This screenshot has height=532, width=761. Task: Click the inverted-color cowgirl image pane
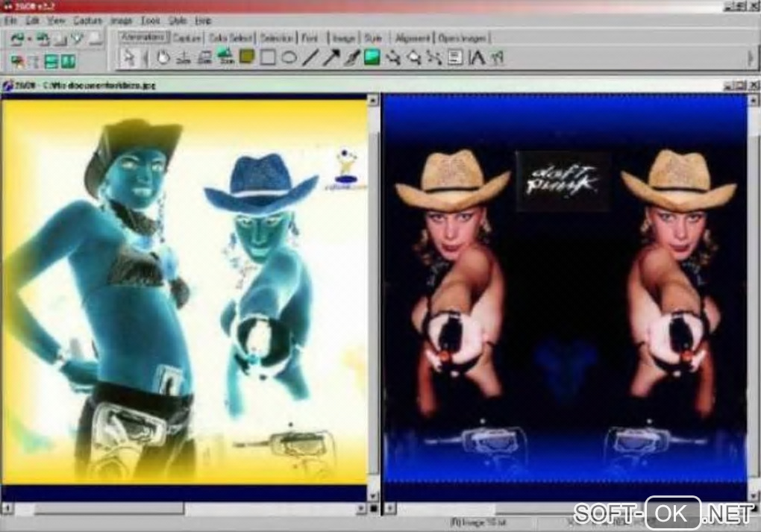pos(184,291)
